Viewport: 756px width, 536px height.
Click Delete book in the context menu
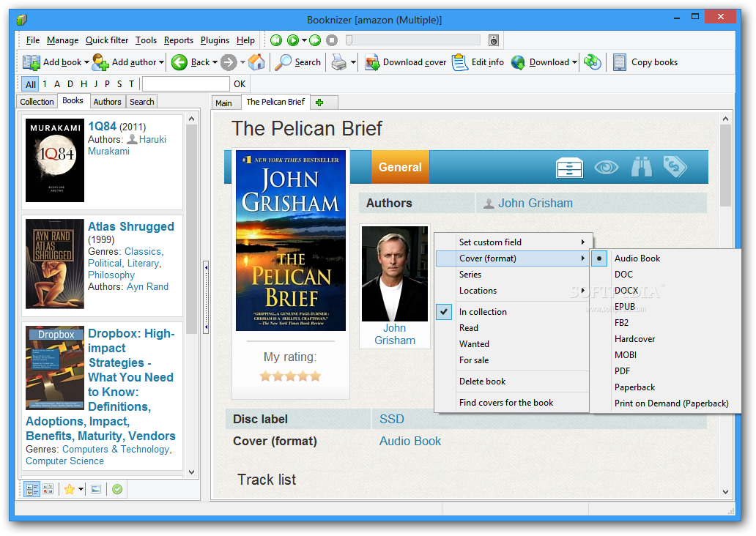point(482,381)
